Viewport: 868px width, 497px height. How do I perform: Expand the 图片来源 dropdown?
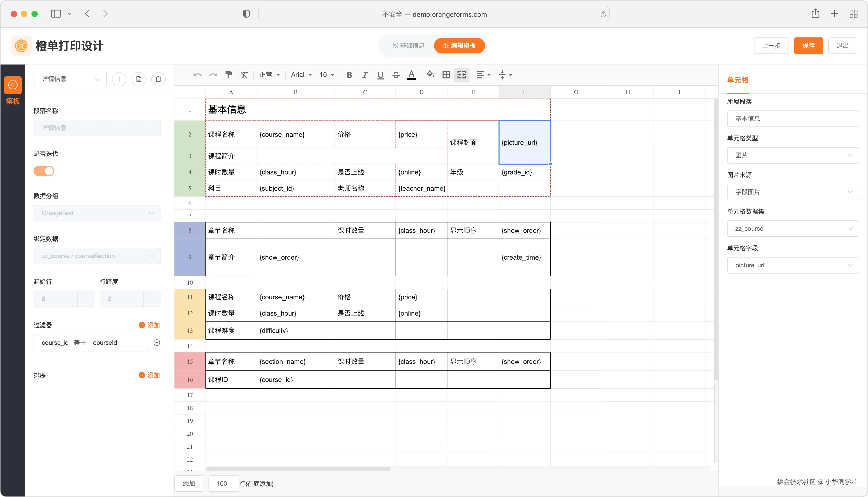(x=793, y=192)
